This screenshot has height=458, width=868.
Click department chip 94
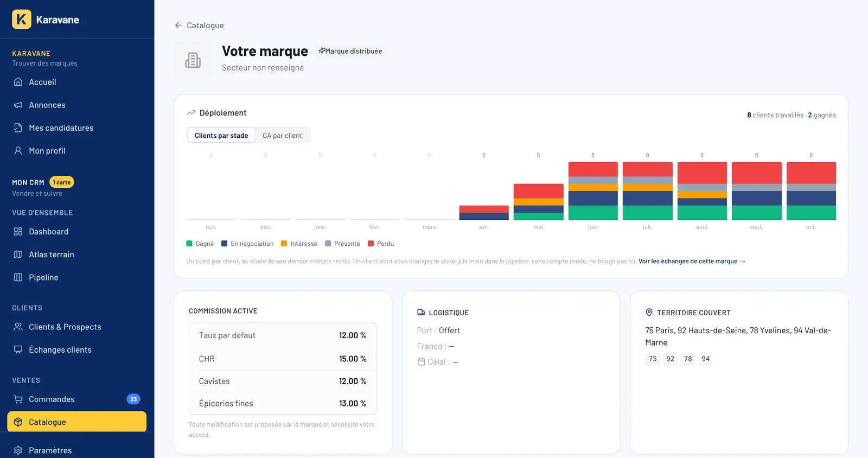click(705, 359)
